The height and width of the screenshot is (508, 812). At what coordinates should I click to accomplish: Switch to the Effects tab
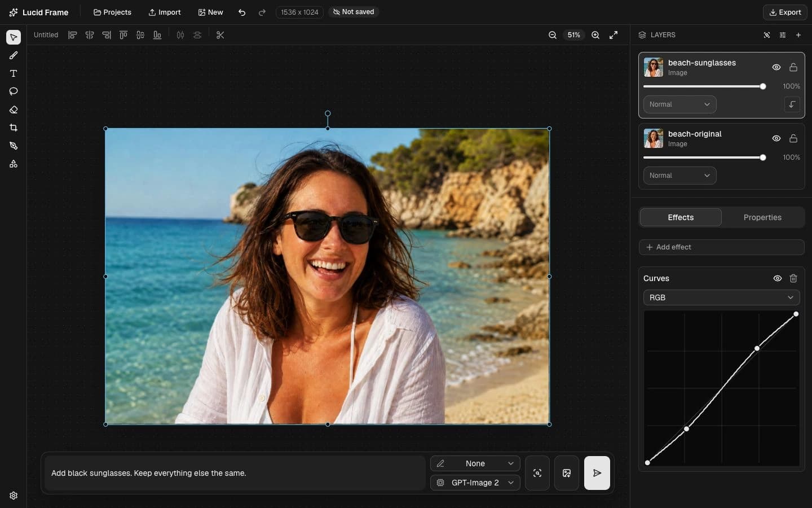pyautogui.click(x=681, y=217)
